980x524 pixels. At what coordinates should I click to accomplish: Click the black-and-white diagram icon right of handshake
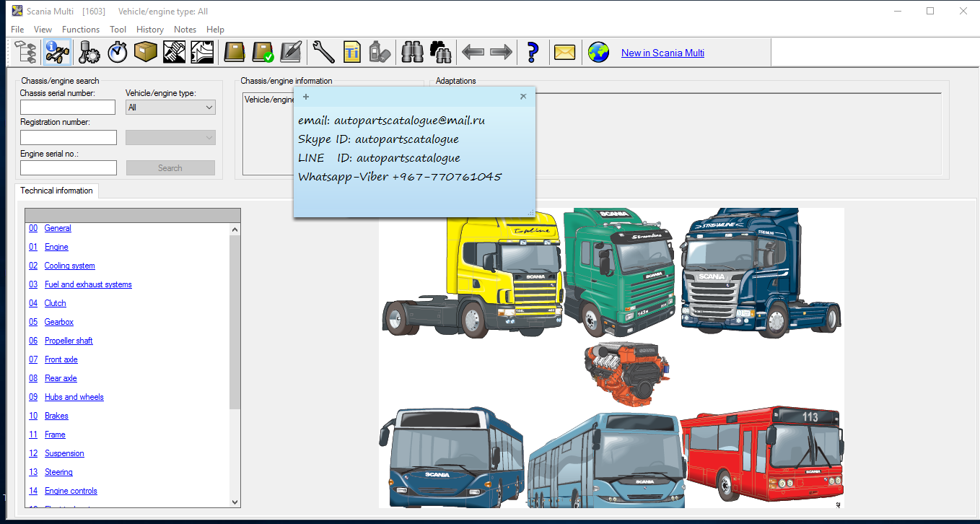pos(202,52)
